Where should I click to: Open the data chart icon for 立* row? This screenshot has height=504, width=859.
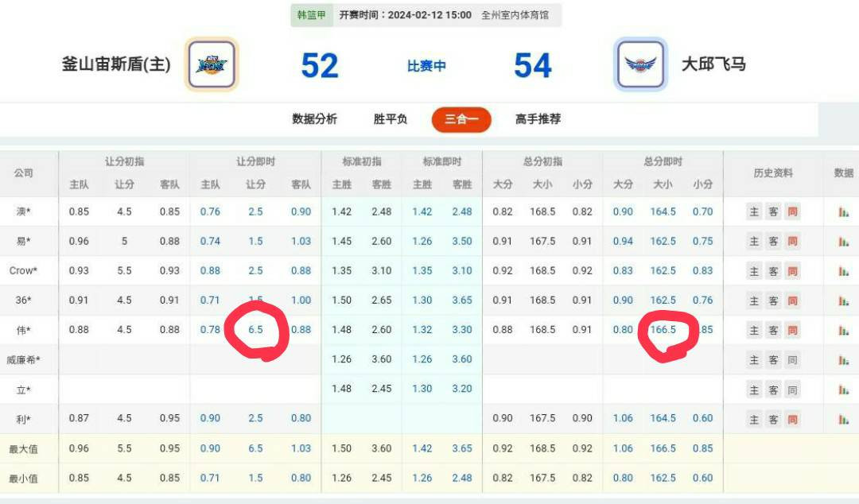coord(844,389)
